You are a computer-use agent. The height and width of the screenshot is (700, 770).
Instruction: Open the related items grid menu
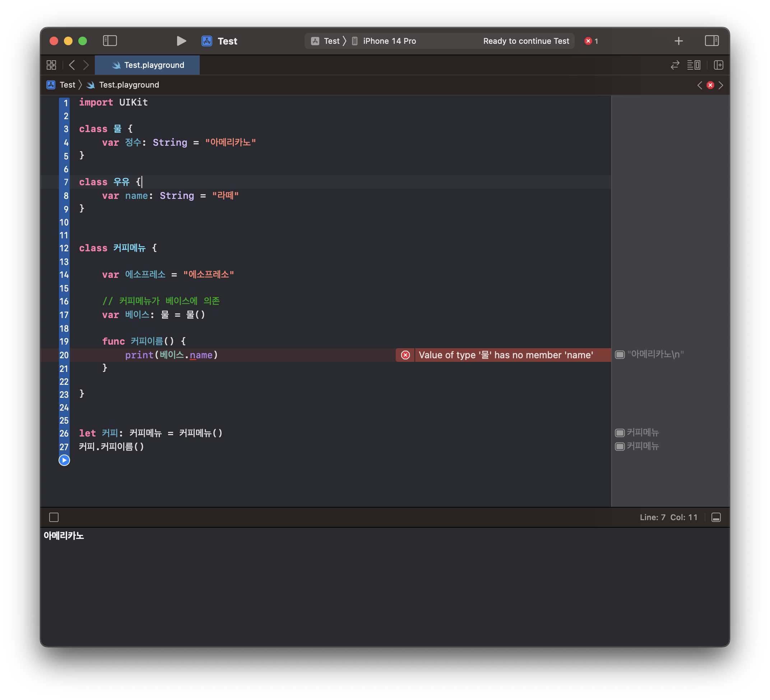point(51,65)
